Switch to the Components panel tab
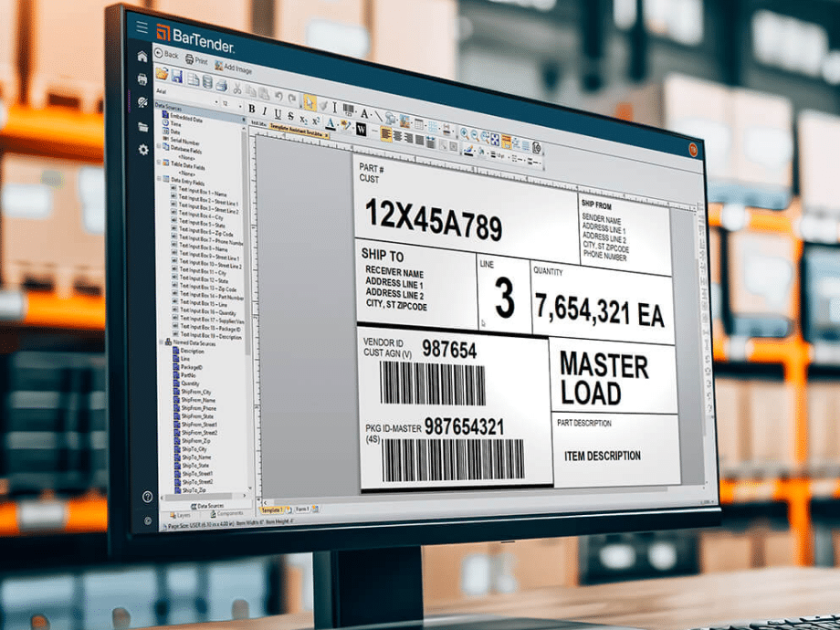 pyautogui.click(x=227, y=513)
